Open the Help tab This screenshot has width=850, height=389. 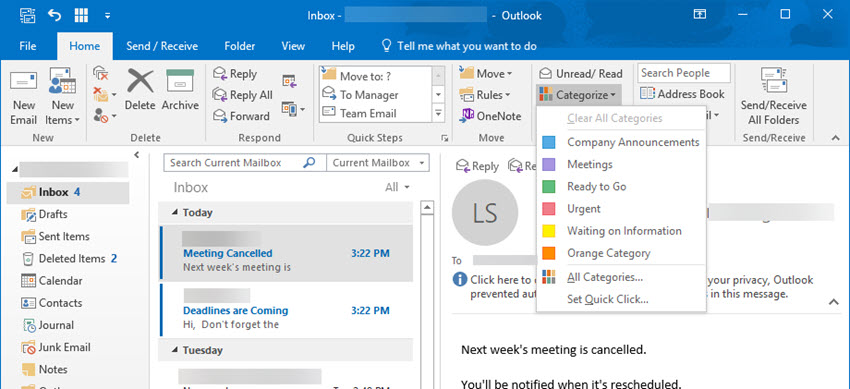point(343,46)
